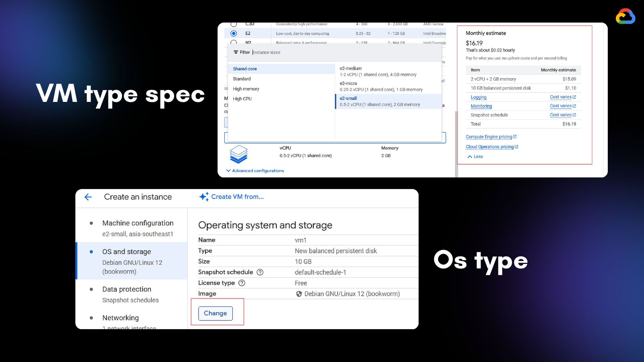Select the N2 machine series radio button
Viewport: 644px width, 362px height.
pyautogui.click(x=234, y=43)
